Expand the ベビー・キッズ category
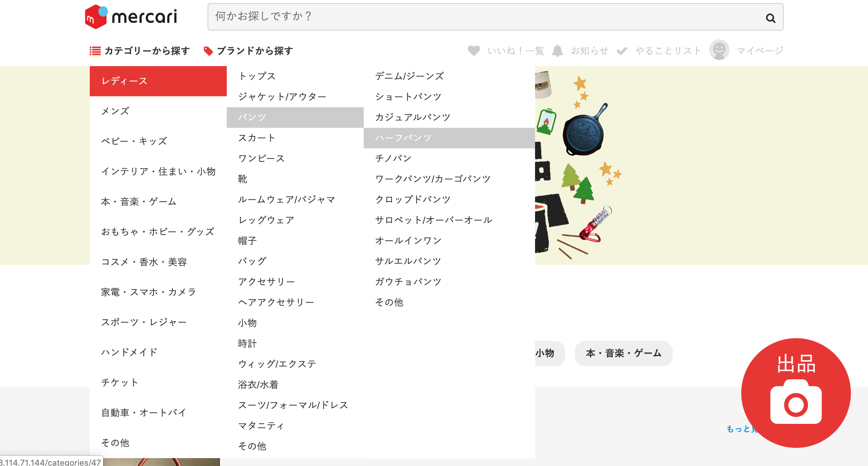 [134, 140]
